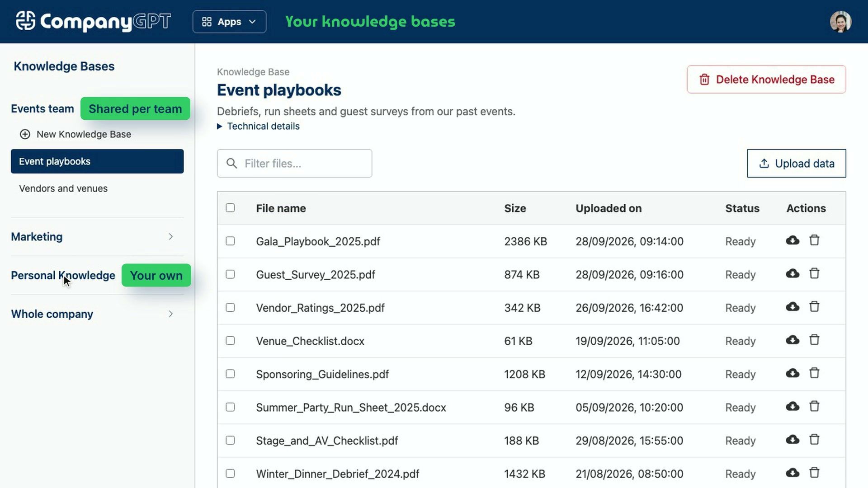
Task: Focus the Filter files search field
Action: 294,163
